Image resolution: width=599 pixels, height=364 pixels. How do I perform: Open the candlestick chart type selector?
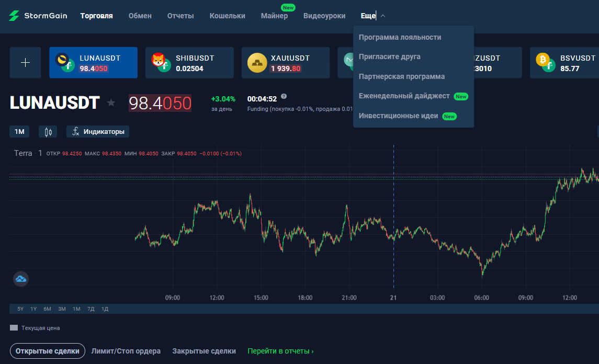(48, 132)
